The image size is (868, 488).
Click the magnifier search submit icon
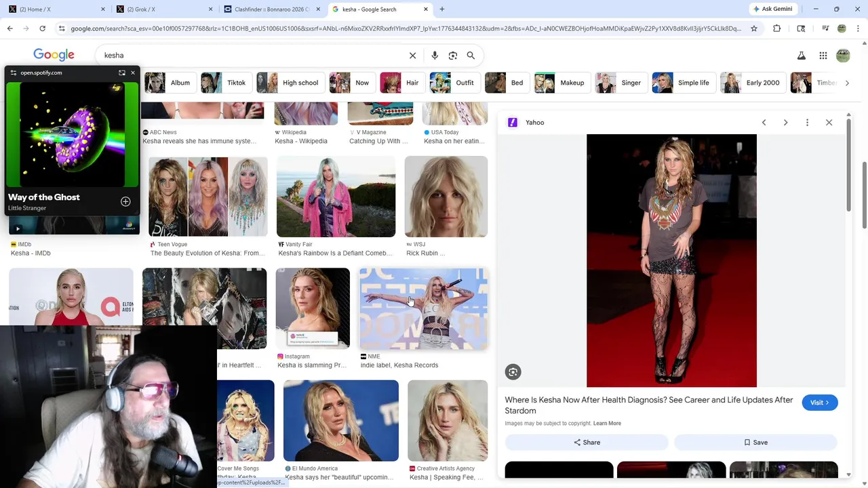point(471,56)
